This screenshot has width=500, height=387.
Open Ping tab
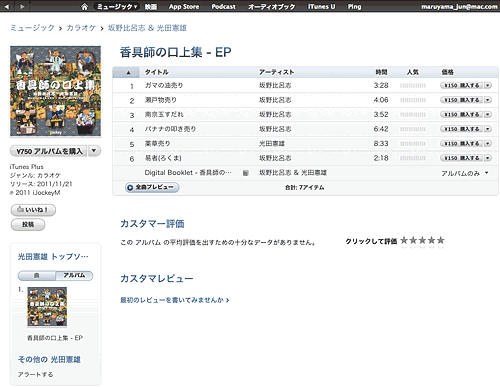[x=354, y=7]
